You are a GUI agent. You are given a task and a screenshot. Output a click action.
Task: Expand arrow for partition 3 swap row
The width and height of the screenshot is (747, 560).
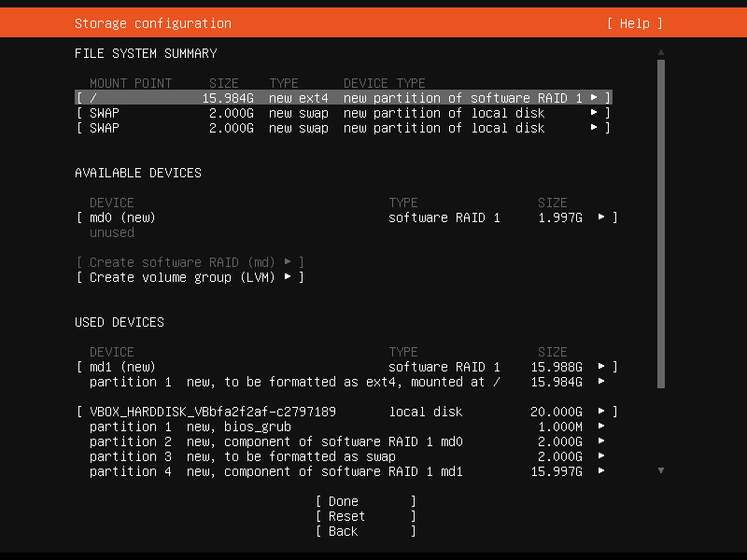[x=601, y=456]
